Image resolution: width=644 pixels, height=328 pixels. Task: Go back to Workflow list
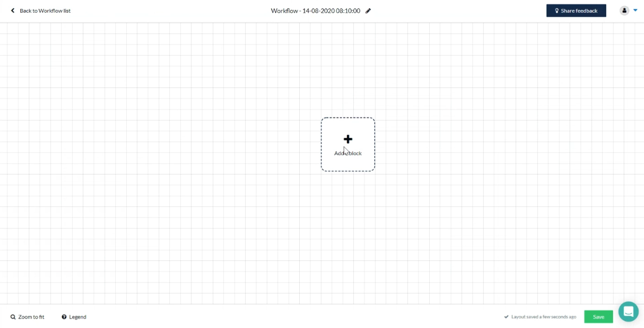41,10
